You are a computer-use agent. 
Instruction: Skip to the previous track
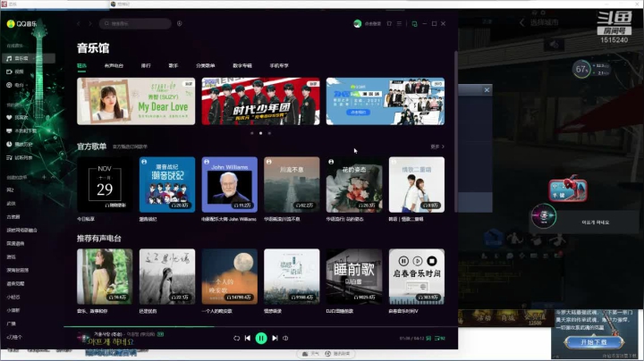point(248,338)
